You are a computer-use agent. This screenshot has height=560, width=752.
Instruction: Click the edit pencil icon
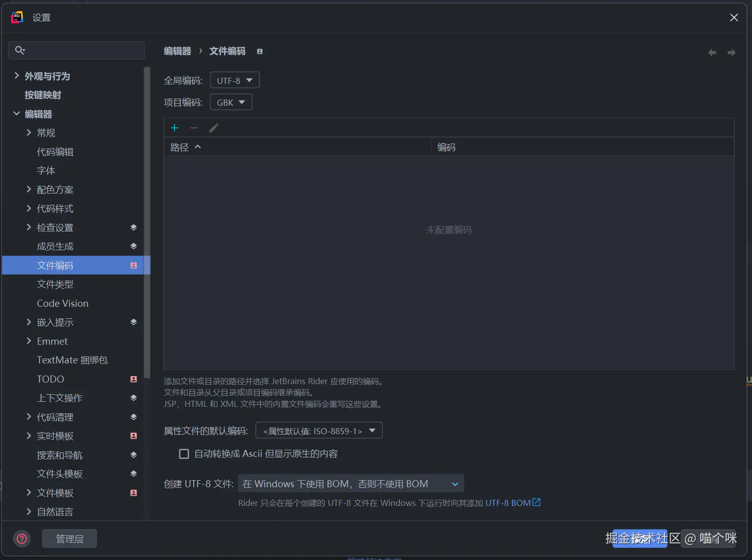click(214, 128)
